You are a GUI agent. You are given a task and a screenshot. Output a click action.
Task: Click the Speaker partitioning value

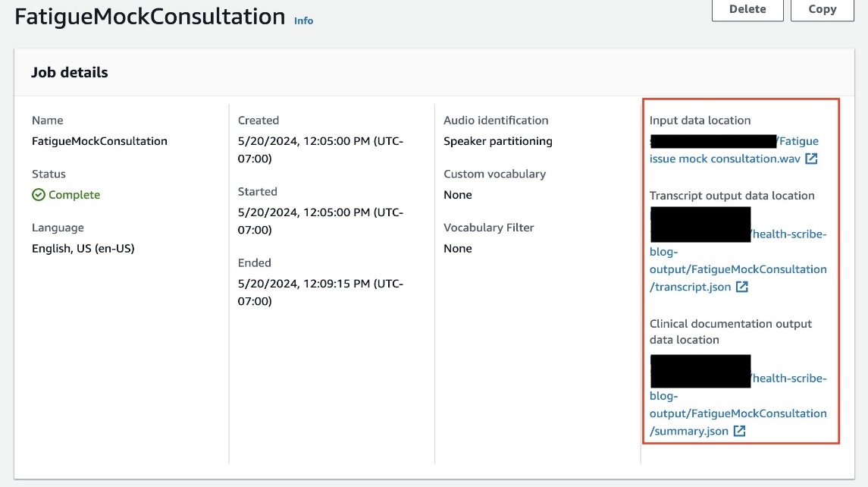point(497,141)
